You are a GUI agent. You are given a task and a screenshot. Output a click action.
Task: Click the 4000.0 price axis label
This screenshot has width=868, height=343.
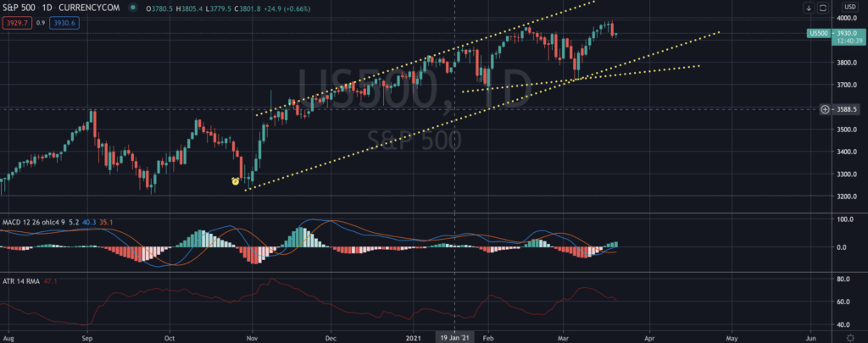pos(847,19)
